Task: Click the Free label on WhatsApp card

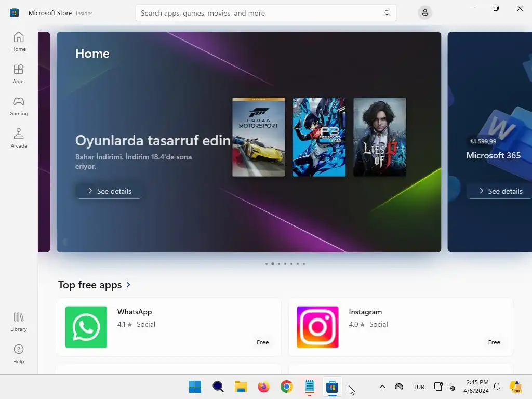Action: 262,342
